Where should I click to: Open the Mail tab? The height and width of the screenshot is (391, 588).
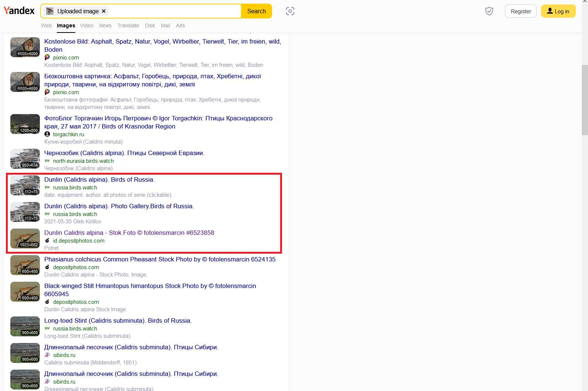tap(165, 25)
